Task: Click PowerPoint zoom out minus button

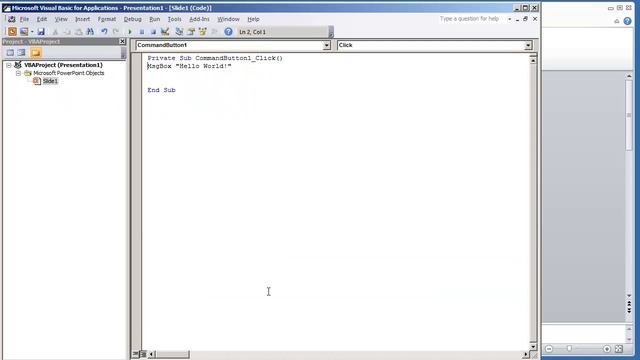Action: pyautogui.click(x=549, y=349)
